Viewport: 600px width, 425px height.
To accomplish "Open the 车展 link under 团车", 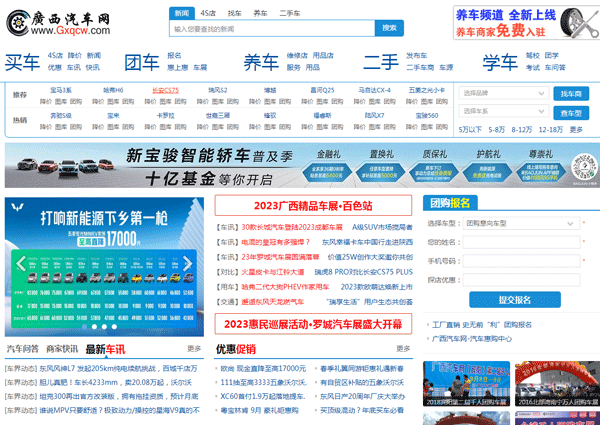I will tap(200, 68).
